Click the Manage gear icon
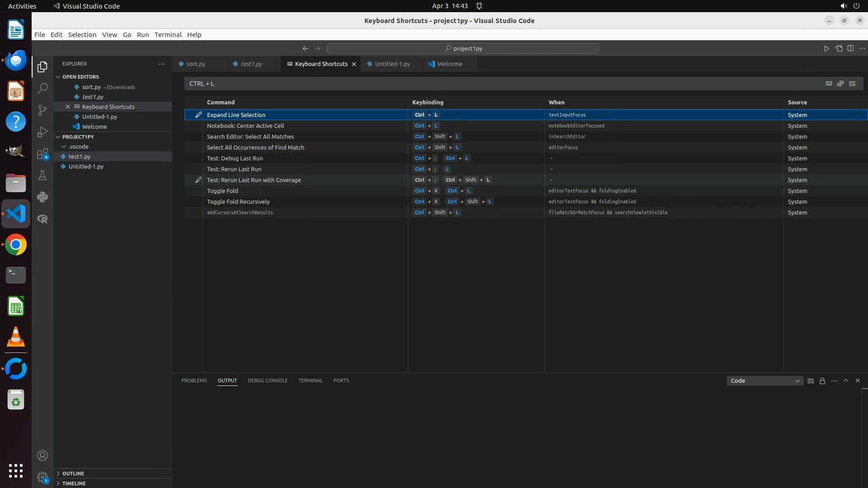The width and height of the screenshot is (868, 488). tap(42, 477)
